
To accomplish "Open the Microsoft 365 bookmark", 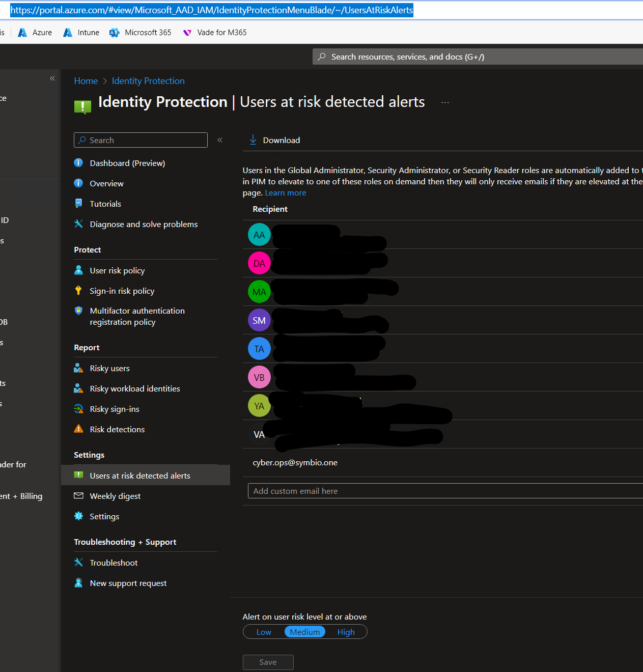I will pos(141,33).
